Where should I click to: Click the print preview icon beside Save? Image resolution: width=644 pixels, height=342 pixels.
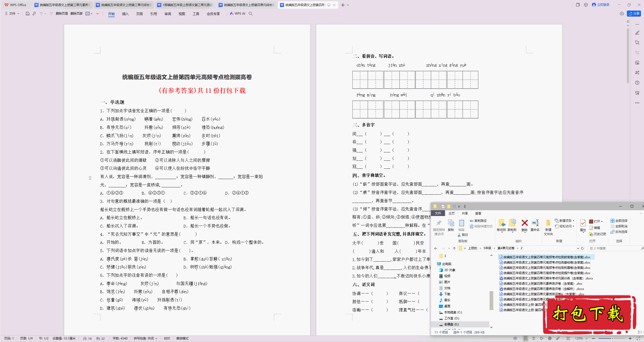point(34,14)
